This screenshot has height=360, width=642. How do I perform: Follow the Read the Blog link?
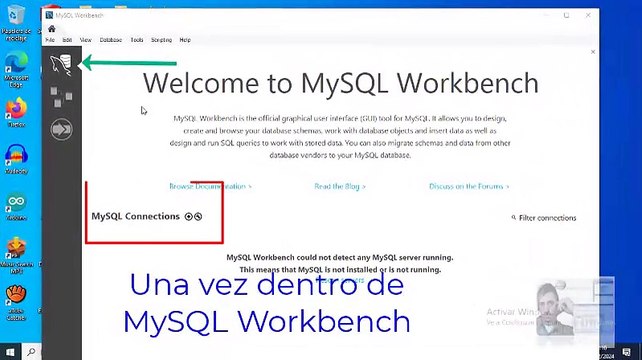(340, 186)
